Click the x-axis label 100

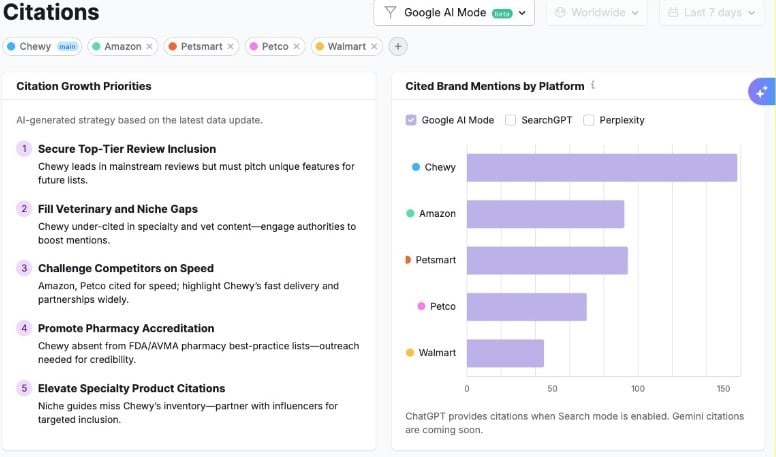click(x=637, y=389)
